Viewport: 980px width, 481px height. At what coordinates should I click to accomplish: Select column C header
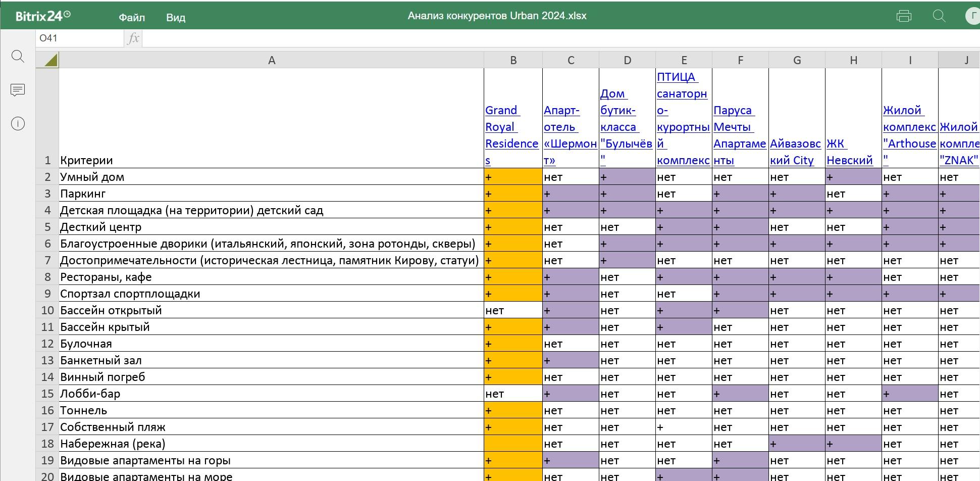(571, 60)
